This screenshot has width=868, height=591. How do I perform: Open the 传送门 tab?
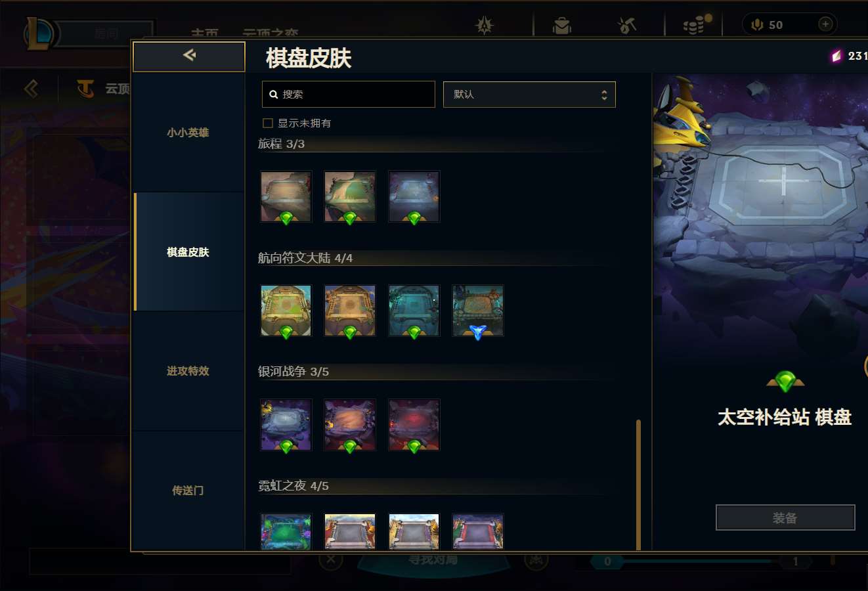pos(188,491)
